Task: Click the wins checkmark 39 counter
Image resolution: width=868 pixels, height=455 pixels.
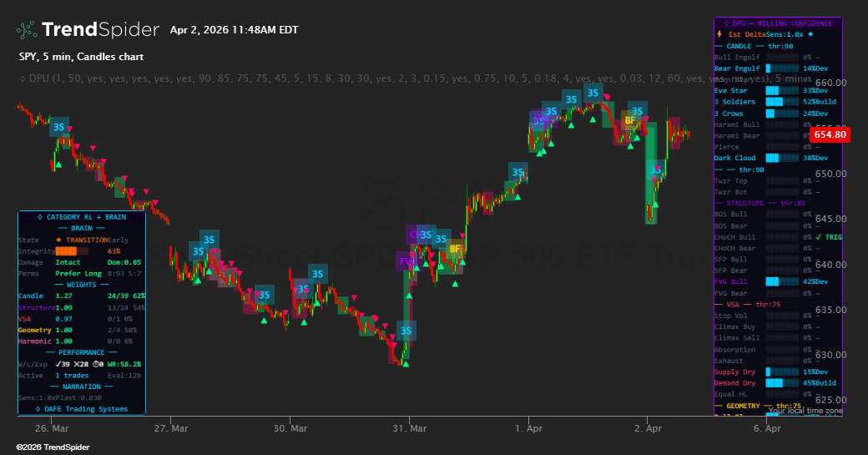Action: pos(63,364)
